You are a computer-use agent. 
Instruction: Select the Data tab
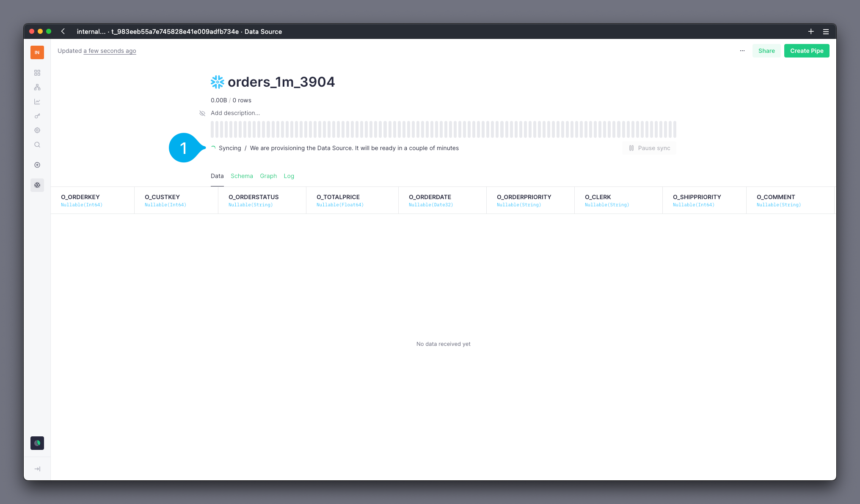point(217,176)
